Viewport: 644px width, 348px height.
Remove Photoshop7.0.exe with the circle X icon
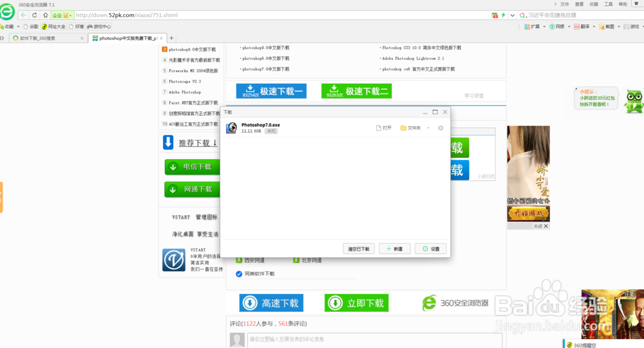[440, 128]
